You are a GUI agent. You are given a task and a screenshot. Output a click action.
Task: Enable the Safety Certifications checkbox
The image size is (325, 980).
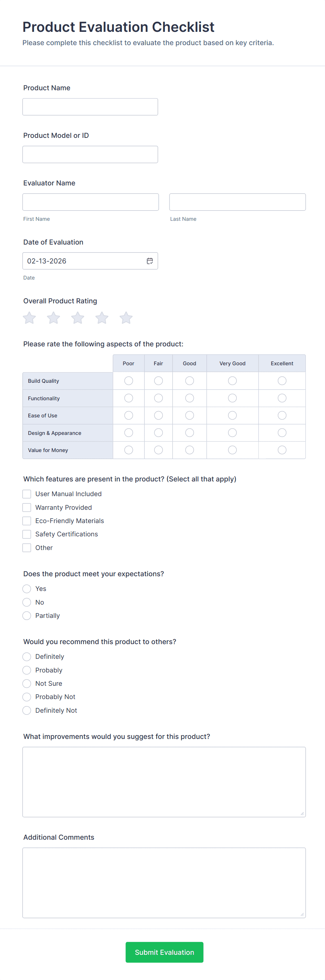pyautogui.click(x=27, y=534)
